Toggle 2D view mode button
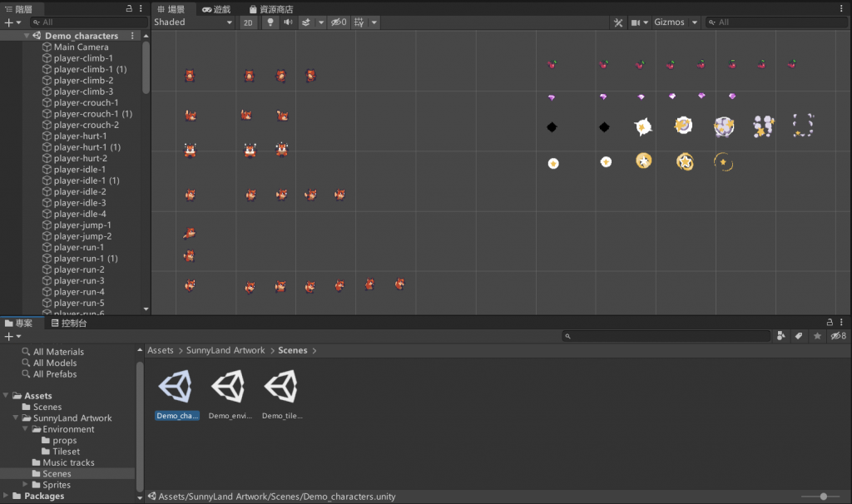 (x=248, y=22)
